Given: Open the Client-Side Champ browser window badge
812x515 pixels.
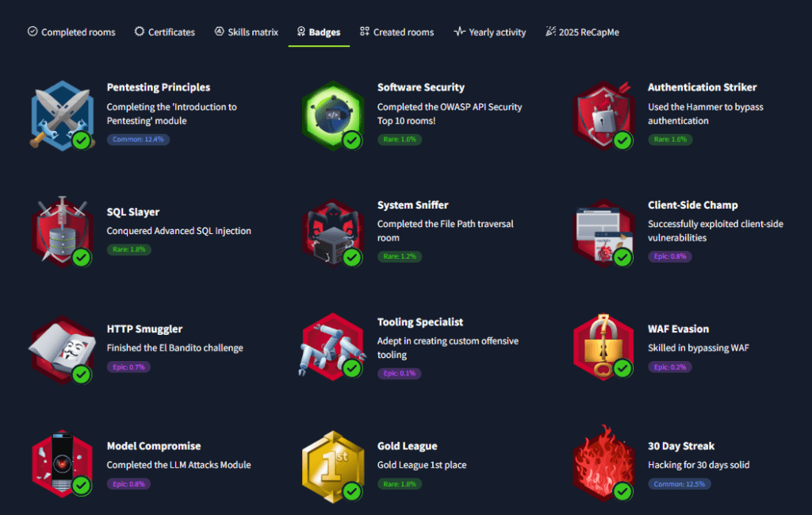Looking at the screenshot, I should pos(603,233).
